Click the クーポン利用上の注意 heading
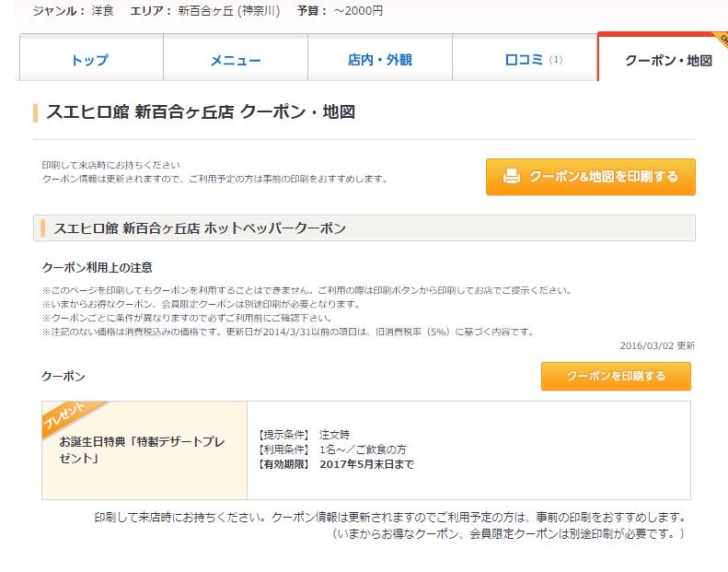 click(x=97, y=267)
